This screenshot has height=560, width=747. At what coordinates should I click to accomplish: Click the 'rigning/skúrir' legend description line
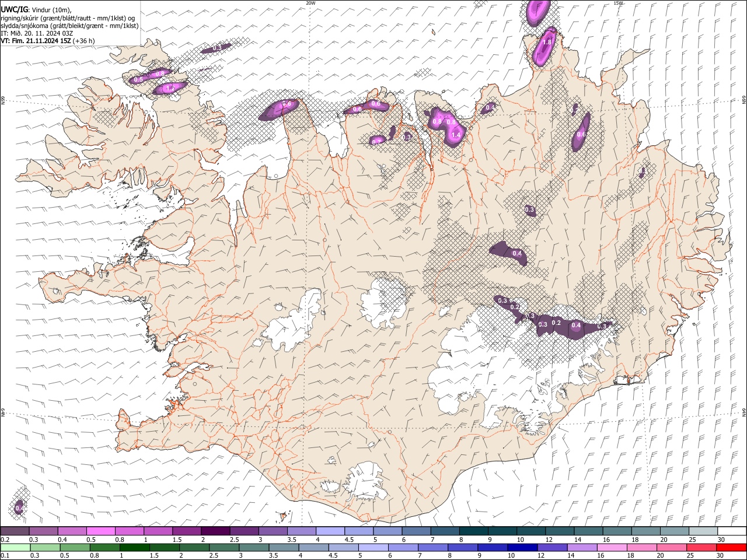68,18
